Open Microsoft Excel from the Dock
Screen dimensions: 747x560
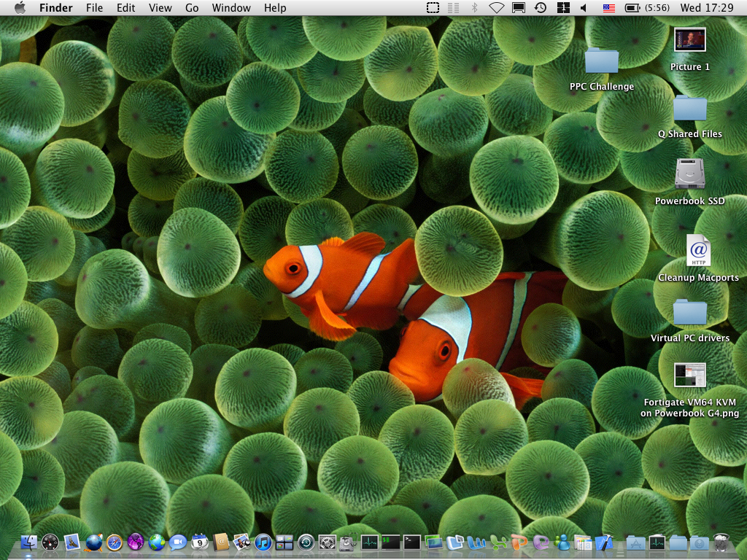498,542
